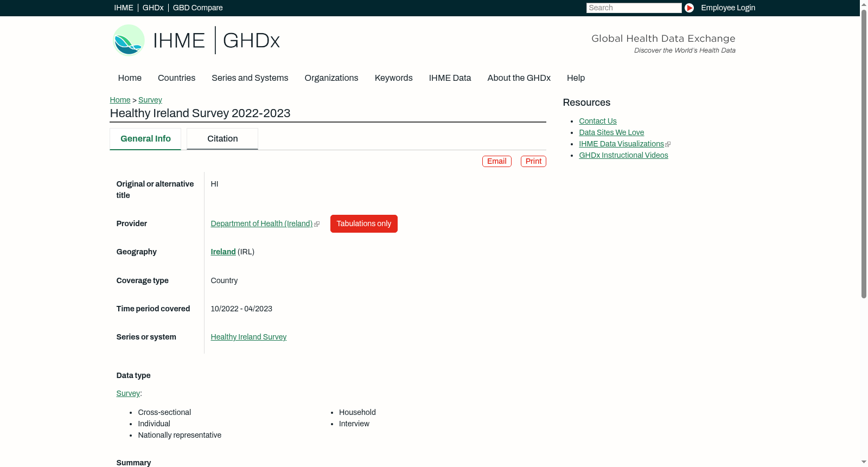This screenshot has width=868, height=467.
Task: Select the General Info tab
Action: (x=145, y=139)
